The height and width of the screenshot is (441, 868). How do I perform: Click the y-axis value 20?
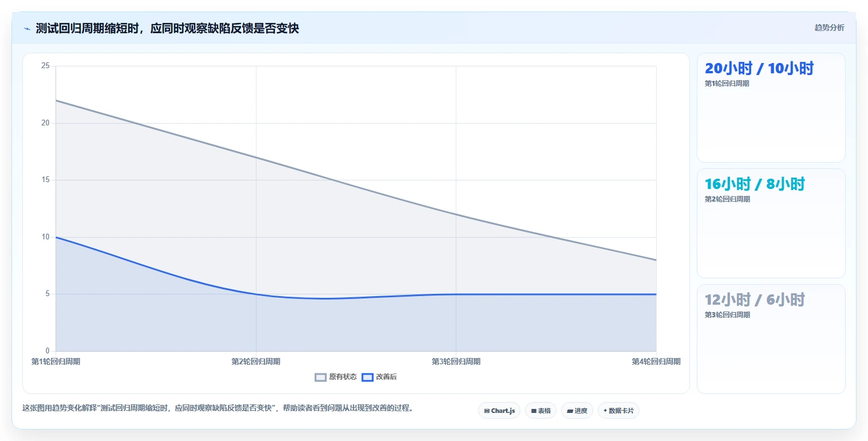click(46, 123)
